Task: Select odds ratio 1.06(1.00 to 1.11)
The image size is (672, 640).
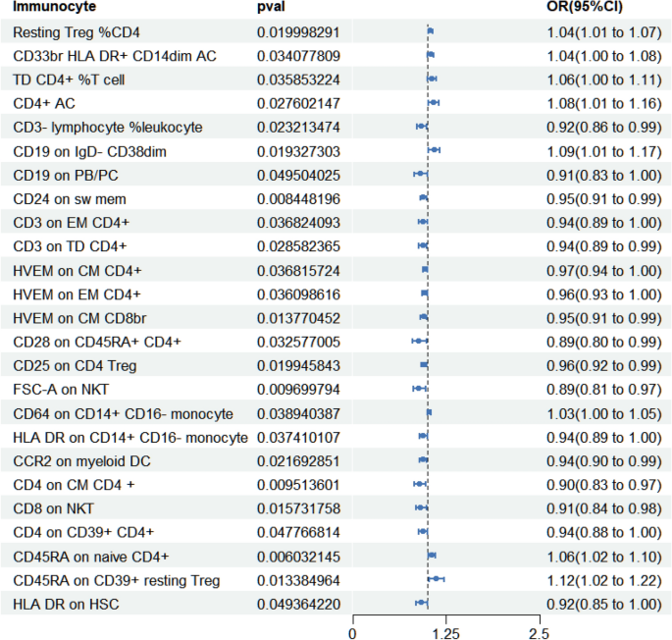Action: pos(604,80)
